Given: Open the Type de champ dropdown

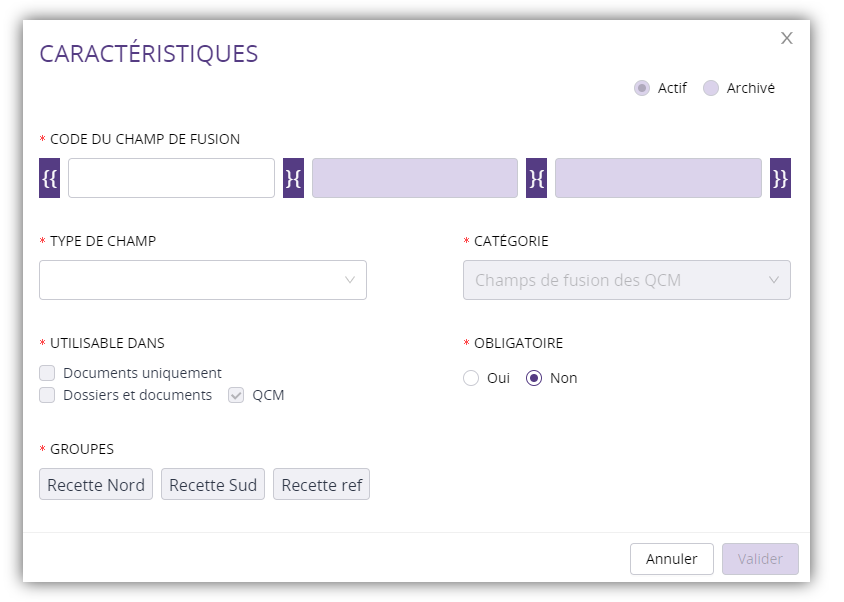Looking at the screenshot, I should (203, 280).
